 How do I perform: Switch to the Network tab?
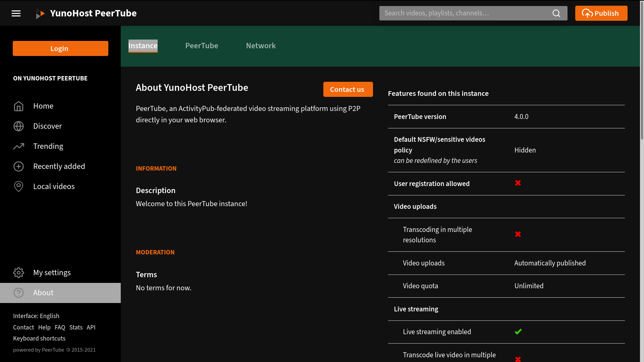(261, 46)
